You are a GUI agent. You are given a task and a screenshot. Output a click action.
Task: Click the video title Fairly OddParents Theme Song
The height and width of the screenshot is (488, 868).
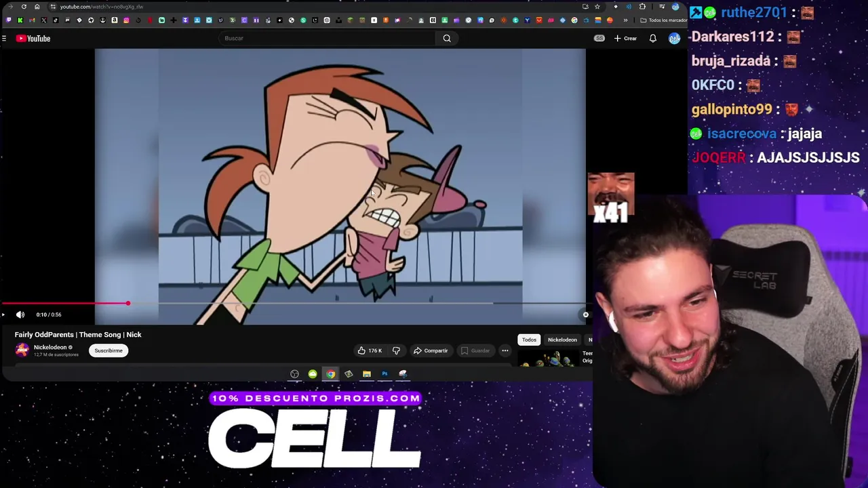coord(78,334)
